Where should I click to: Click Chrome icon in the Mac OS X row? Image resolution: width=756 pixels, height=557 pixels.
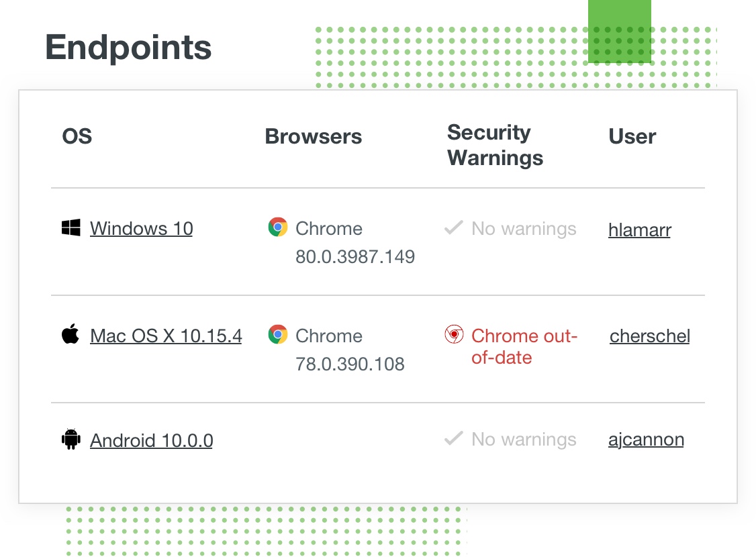click(x=277, y=335)
